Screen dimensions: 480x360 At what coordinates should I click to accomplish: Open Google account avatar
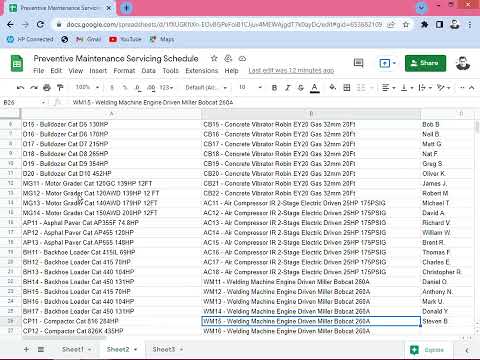[x=463, y=63]
